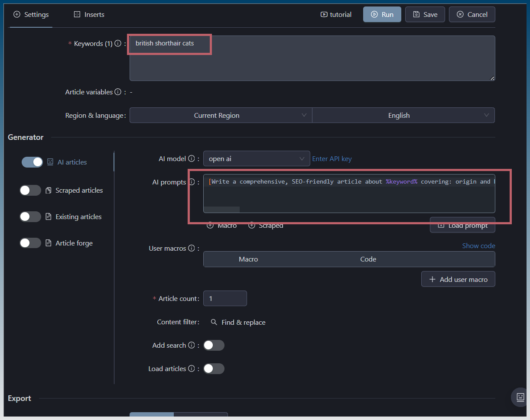Image resolution: width=530 pixels, height=420 pixels.
Task: Click the info icon next to Keywords
Action: [x=118, y=44]
